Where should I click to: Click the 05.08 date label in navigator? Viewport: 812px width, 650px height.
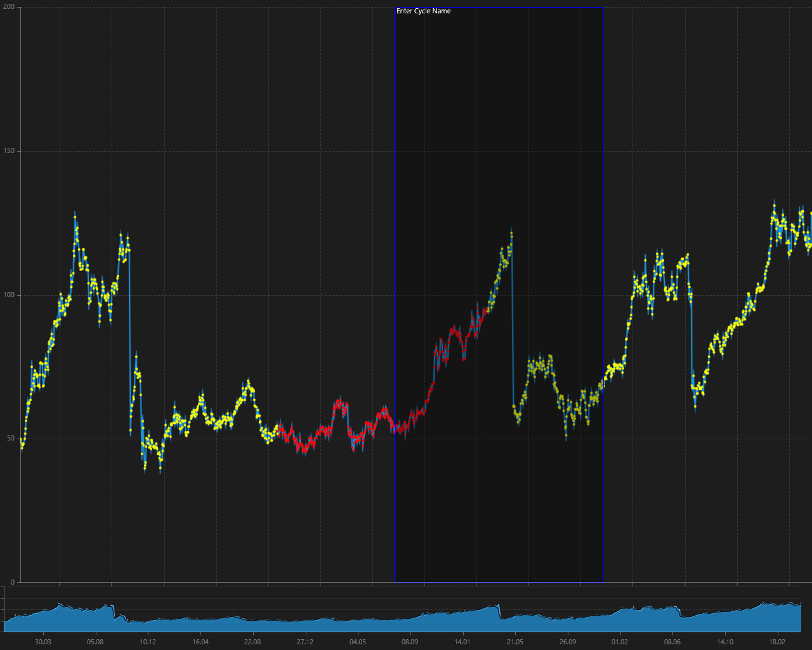95,642
